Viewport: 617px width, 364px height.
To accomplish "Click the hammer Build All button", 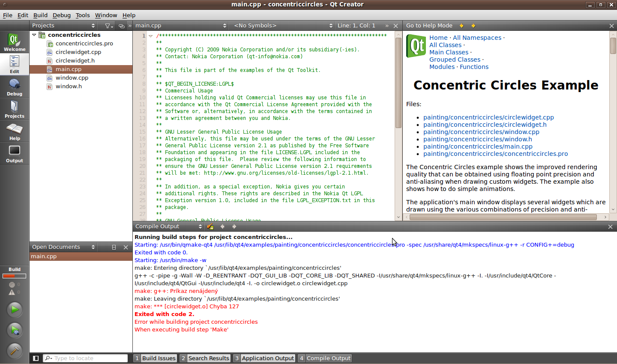I will click(x=15, y=351).
